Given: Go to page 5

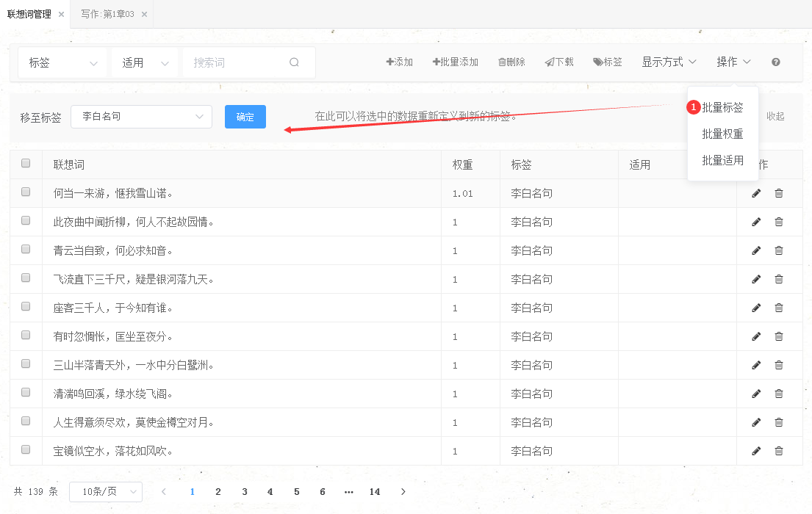Looking at the screenshot, I should tap(297, 492).
